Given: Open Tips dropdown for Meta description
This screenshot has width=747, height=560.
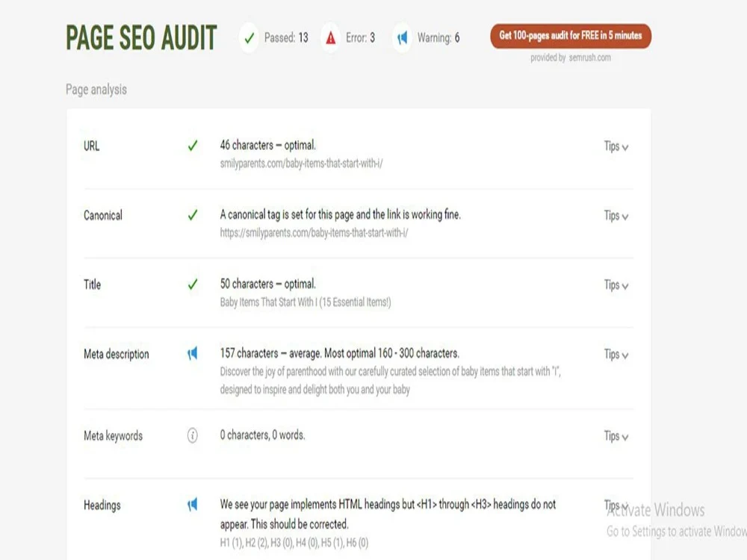Looking at the screenshot, I should (x=616, y=355).
